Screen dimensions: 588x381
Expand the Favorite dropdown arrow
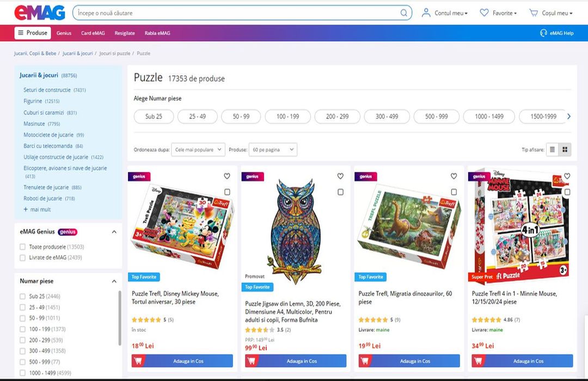click(515, 14)
